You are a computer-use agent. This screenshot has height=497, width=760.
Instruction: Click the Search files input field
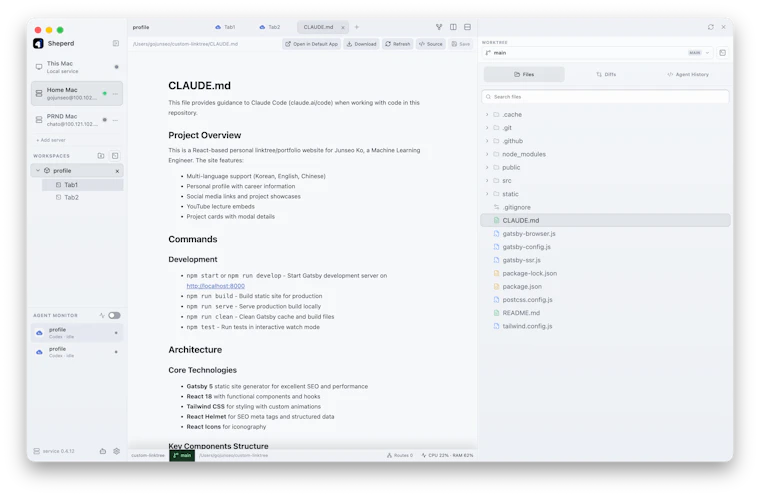(605, 96)
